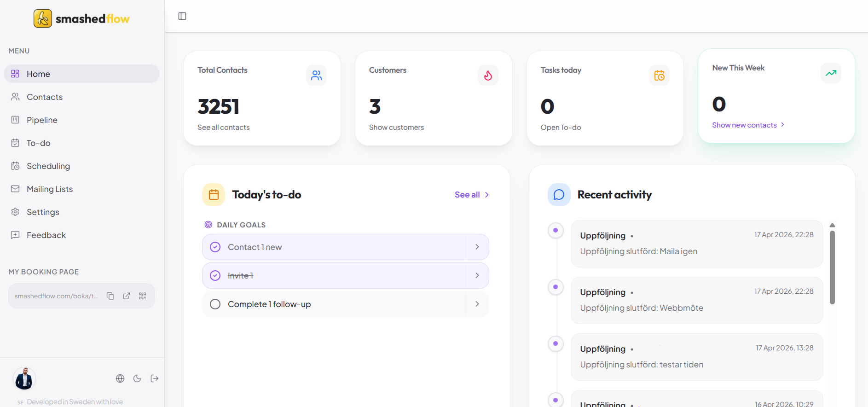Click the Total Contacts people icon
Screen dimensions: 868x407
click(316, 75)
